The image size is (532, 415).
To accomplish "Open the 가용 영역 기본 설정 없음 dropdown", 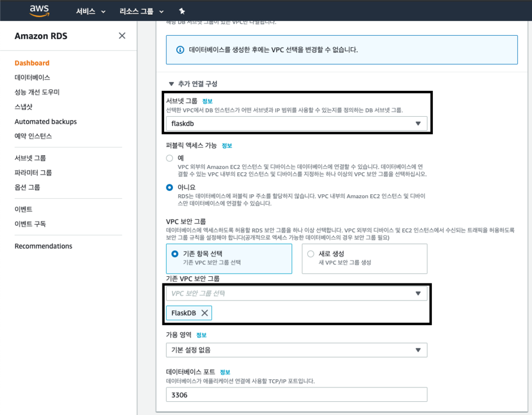I will pos(296,350).
